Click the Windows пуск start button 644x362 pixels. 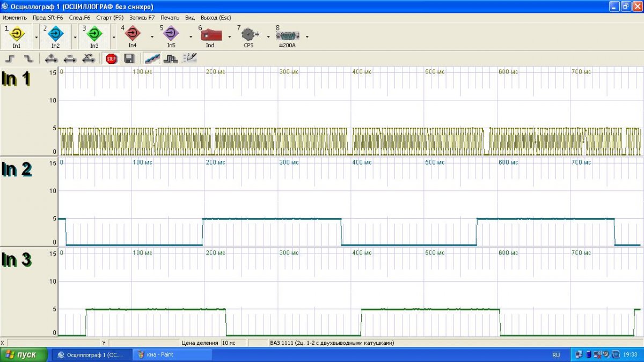(23, 354)
